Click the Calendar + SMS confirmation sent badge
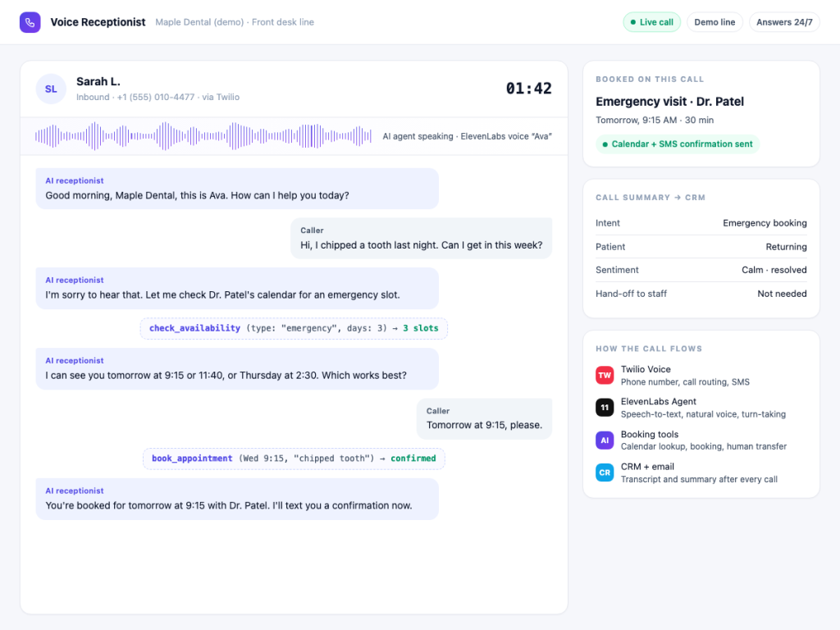The height and width of the screenshot is (630, 840). point(678,144)
